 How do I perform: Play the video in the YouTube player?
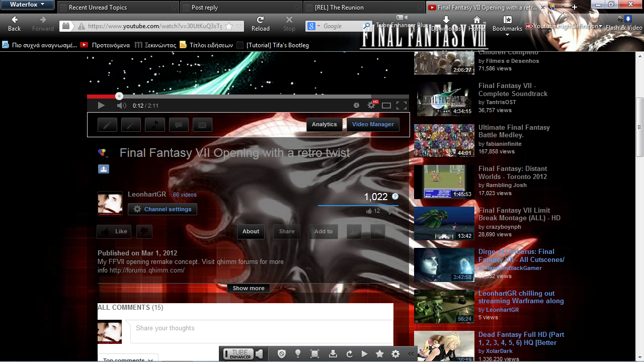[x=101, y=106]
